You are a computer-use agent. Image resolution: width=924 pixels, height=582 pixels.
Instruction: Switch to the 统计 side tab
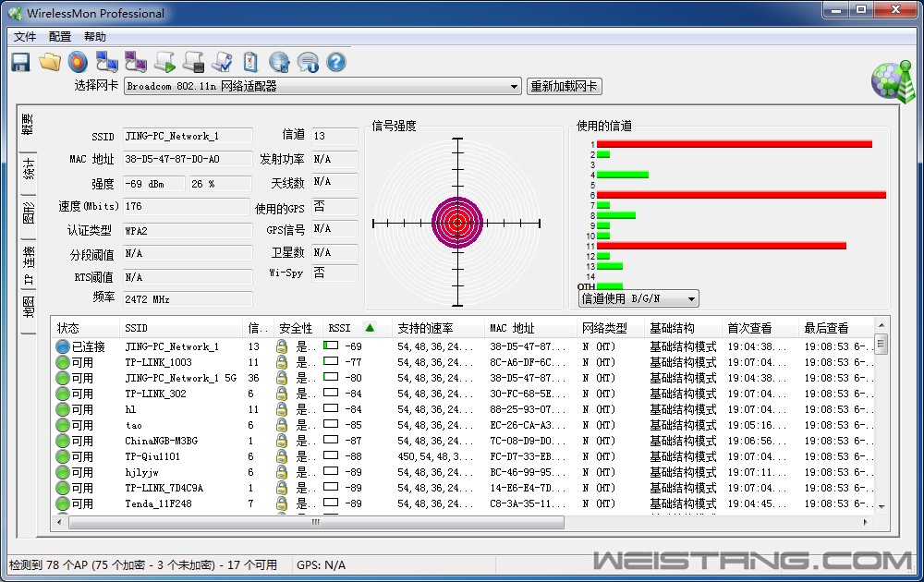[x=28, y=169]
